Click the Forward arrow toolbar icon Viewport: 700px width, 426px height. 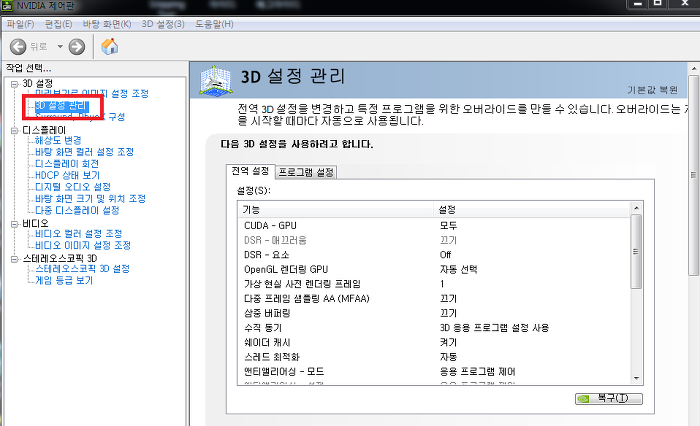[x=77, y=46]
